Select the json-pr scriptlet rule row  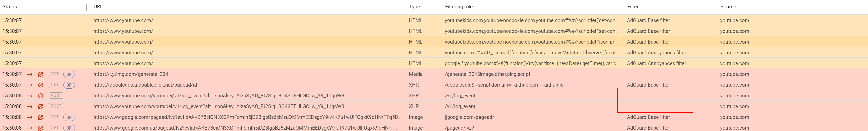click(434, 42)
